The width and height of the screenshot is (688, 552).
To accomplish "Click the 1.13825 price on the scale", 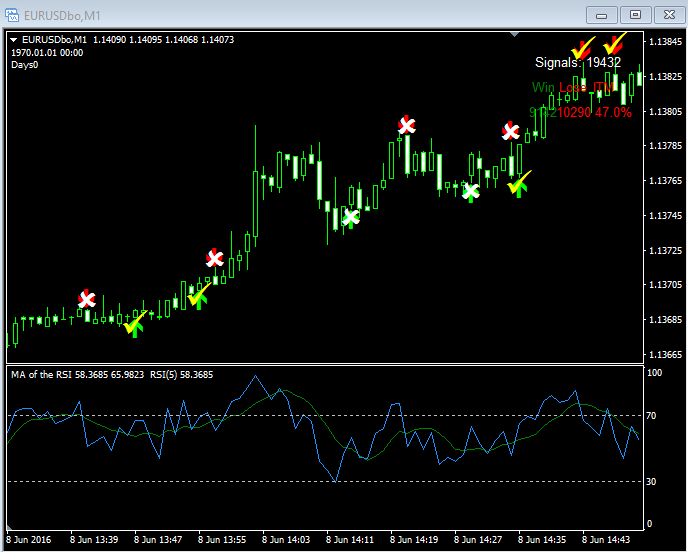I will coord(666,77).
